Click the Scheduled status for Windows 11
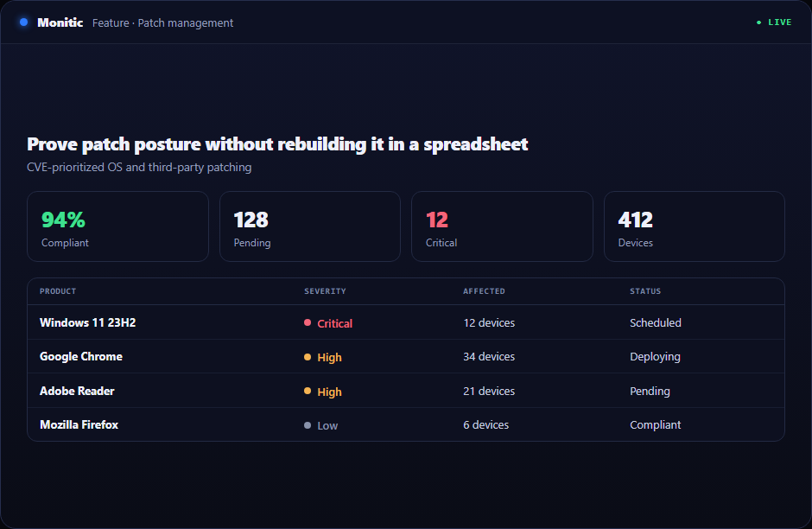 click(656, 322)
